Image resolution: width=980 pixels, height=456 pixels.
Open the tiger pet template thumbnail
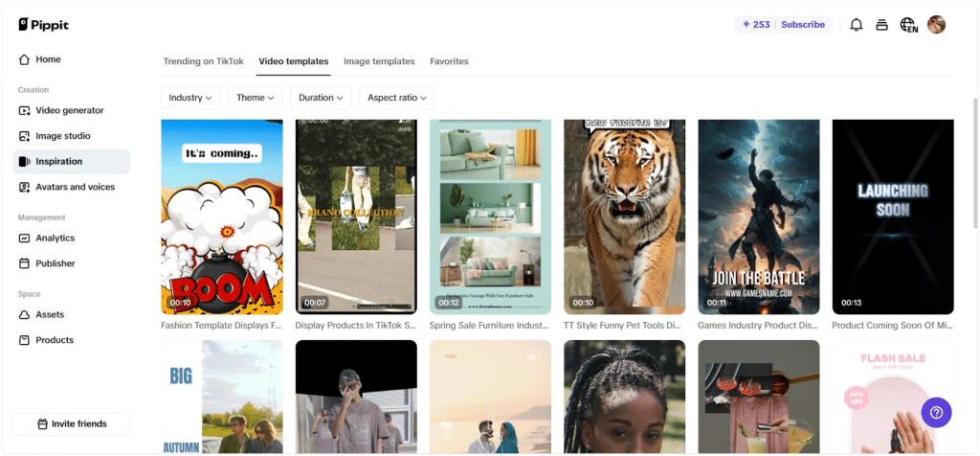624,217
